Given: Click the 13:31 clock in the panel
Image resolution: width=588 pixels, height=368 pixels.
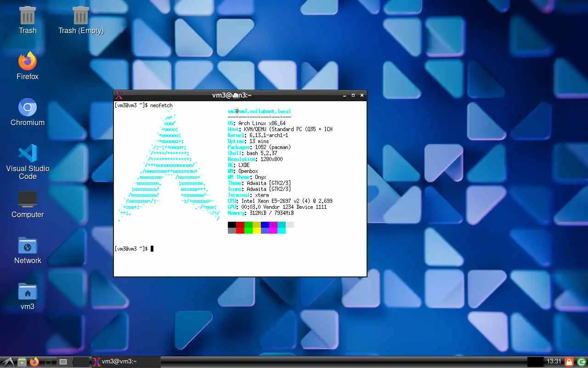Looking at the screenshot, I should [x=554, y=362].
